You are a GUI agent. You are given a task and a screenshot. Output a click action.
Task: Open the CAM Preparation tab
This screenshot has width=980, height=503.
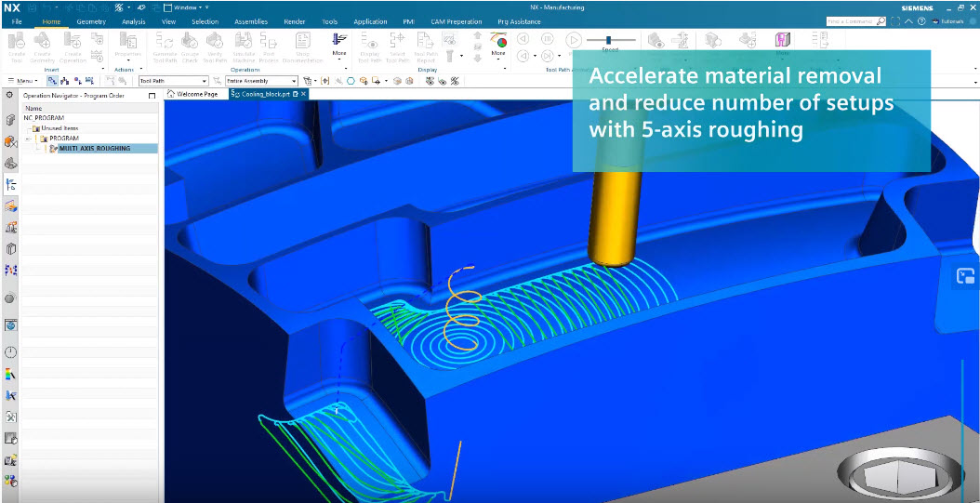point(457,21)
